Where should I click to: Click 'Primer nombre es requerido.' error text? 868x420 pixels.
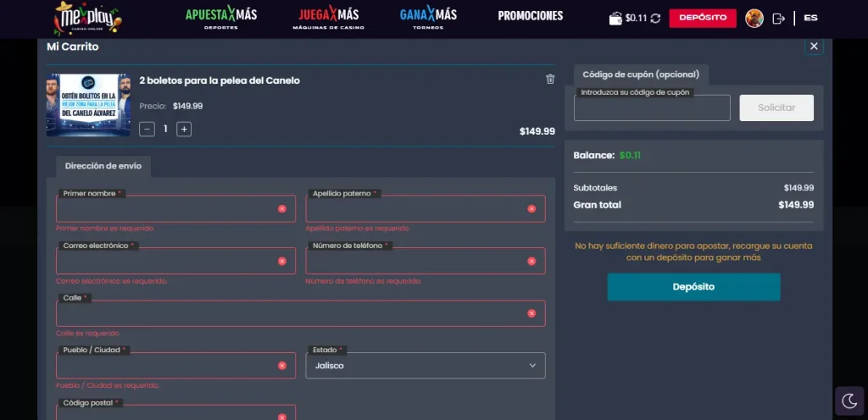pyautogui.click(x=105, y=229)
